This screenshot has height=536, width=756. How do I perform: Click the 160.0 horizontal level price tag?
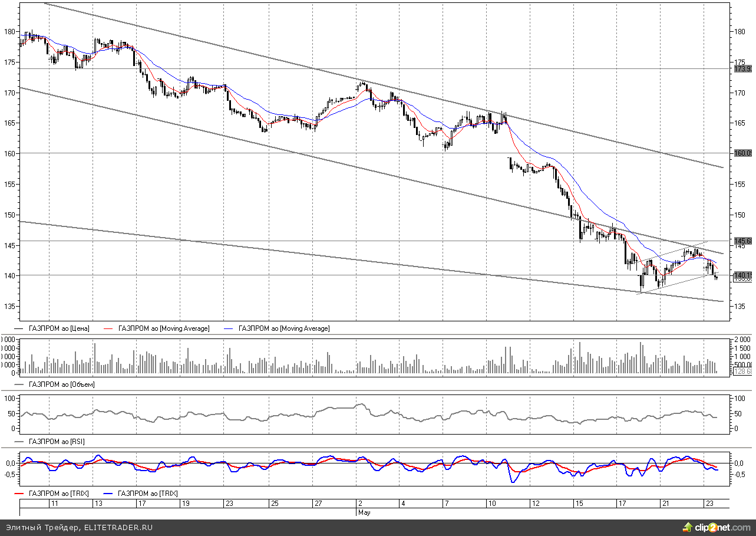point(743,153)
